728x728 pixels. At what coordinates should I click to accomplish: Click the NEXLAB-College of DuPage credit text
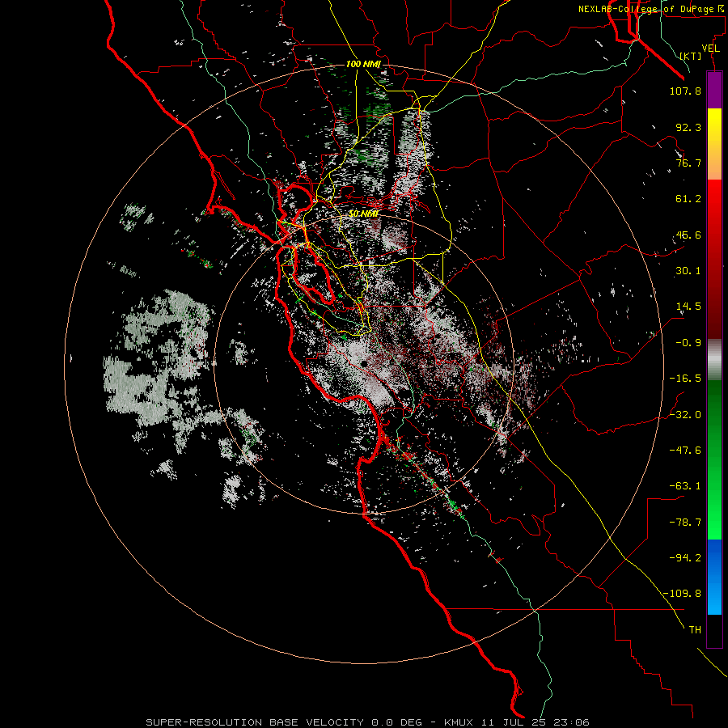(x=650, y=9)
